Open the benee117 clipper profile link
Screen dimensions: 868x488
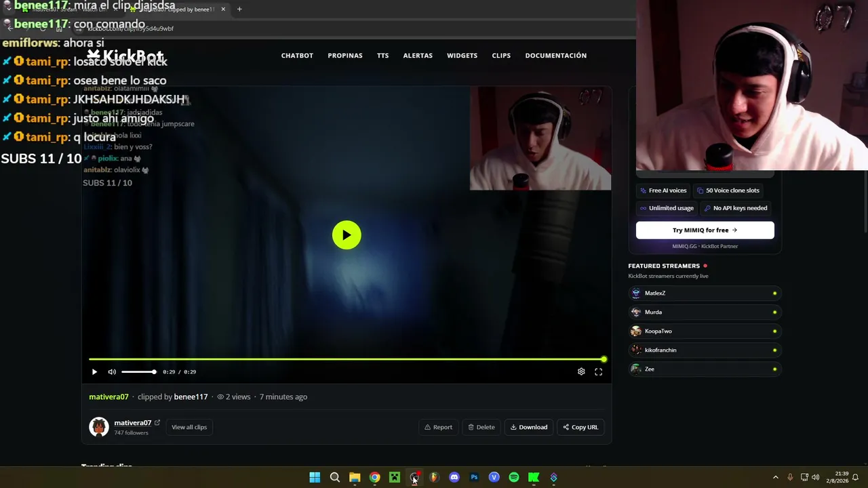click(191, 396)
